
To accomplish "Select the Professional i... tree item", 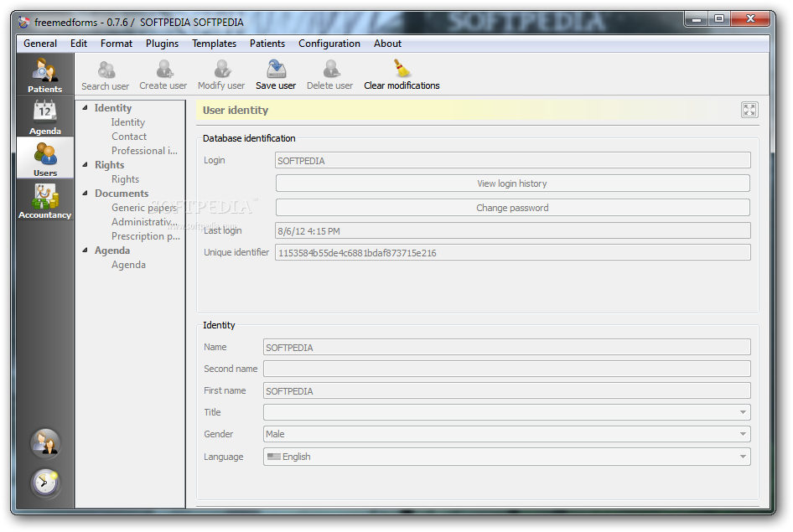I will click(x=144, y=151).
